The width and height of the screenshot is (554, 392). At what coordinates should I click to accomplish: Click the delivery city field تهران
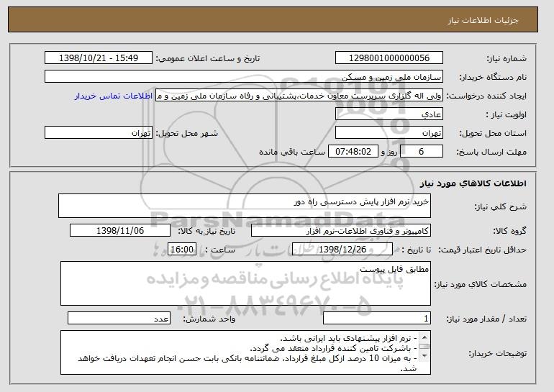click(99, 133)
